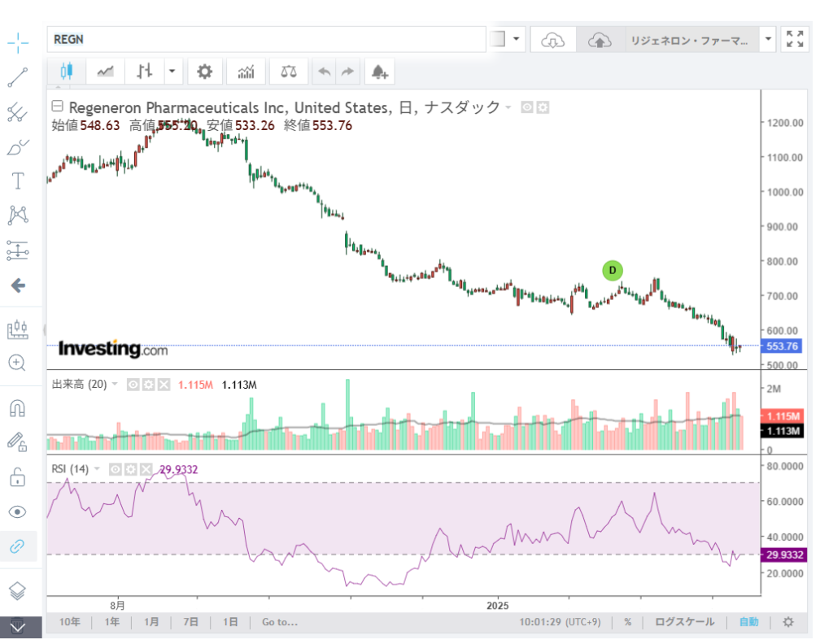Open volume indicator settings gear
This screenshot has width=833, height=644.
click(x=149, y=385)
